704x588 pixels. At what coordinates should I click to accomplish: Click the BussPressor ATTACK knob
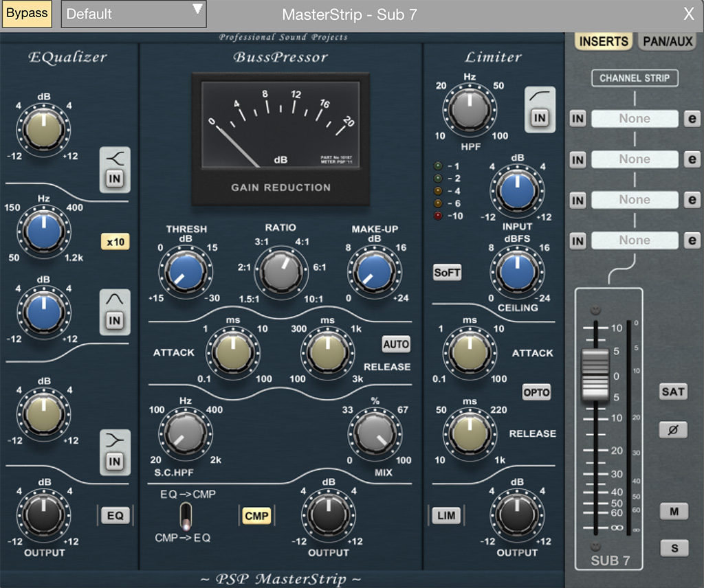[x=232, y=353]
